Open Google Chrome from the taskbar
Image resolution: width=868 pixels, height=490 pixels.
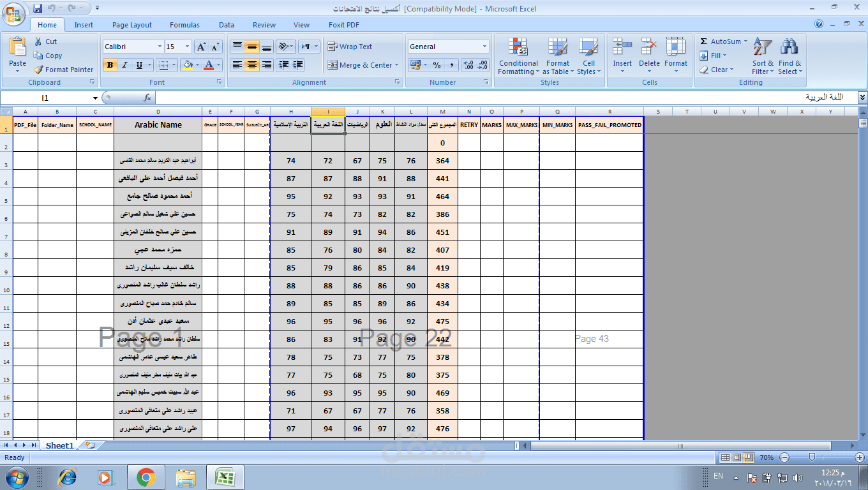coord(146,477)
